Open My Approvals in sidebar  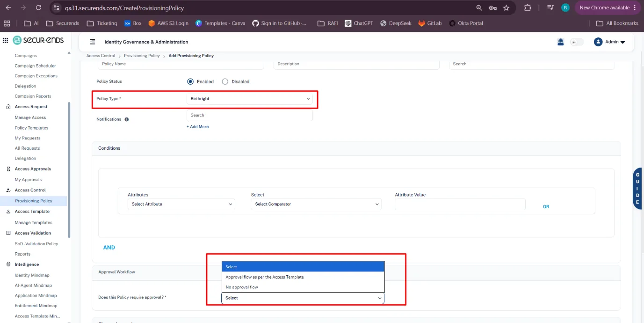(x=28, y=180)
